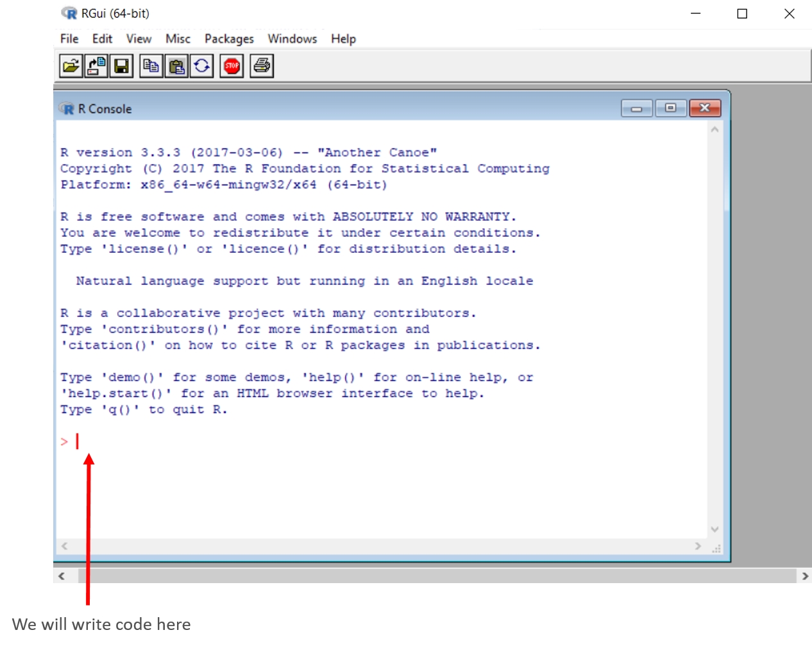
Task: Click the 'R version 3.3.3' line
Action: point(249,153)
